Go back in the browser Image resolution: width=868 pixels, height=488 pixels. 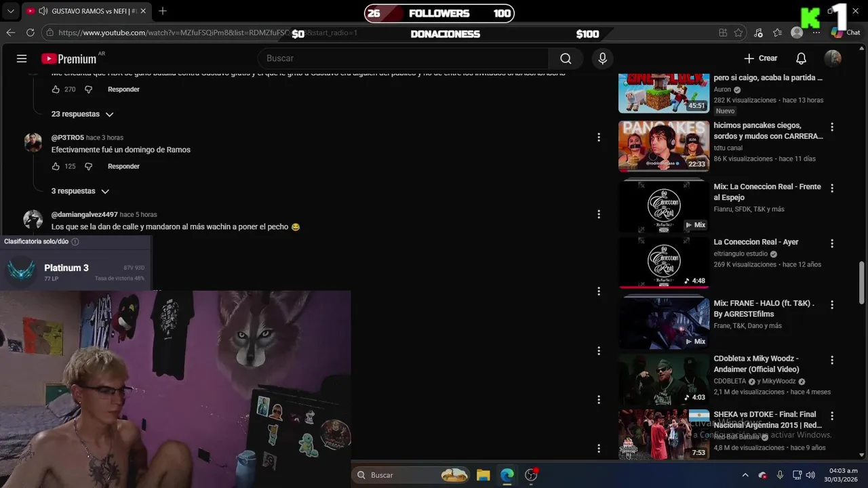11,33
